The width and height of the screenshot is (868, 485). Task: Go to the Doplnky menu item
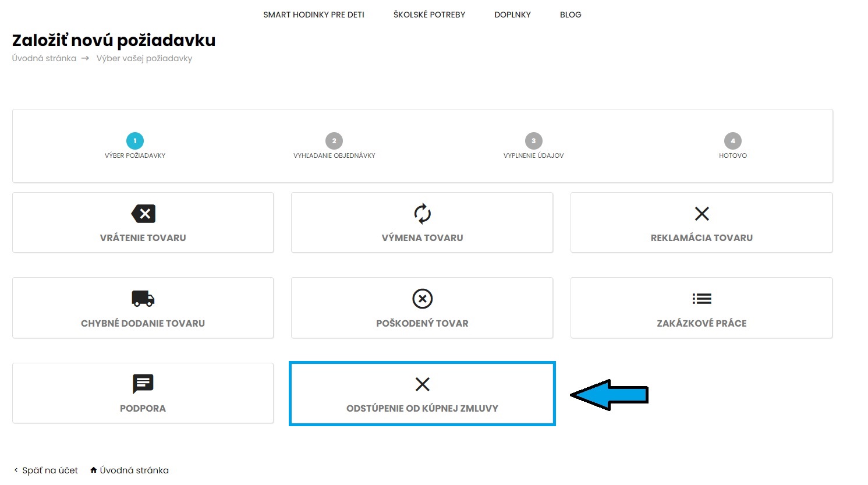512,15
